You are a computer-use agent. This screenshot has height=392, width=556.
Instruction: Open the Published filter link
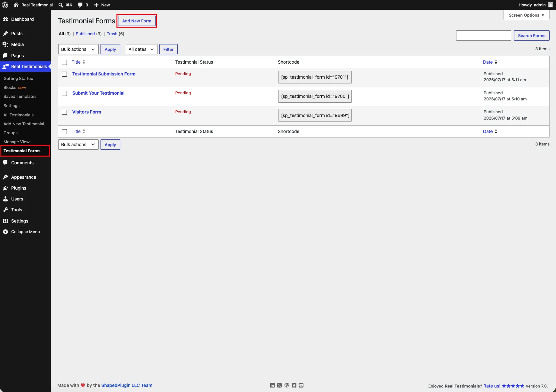click(85, 34)
